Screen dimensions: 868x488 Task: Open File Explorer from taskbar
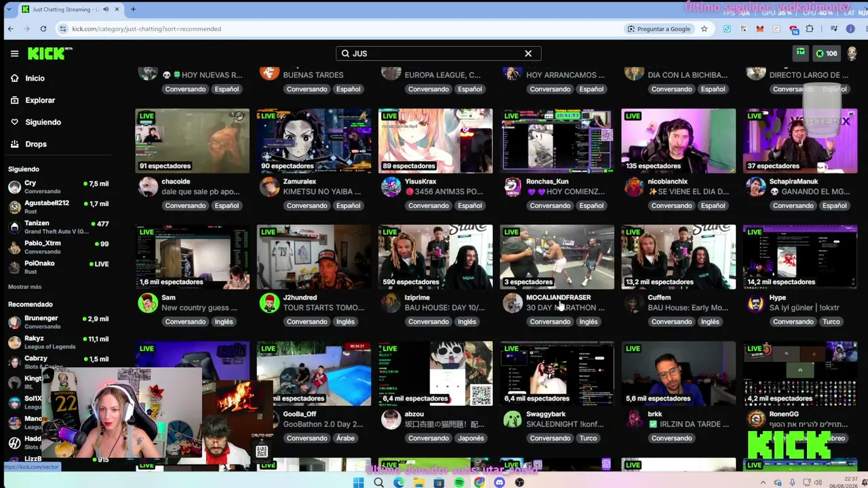(419, 483)
